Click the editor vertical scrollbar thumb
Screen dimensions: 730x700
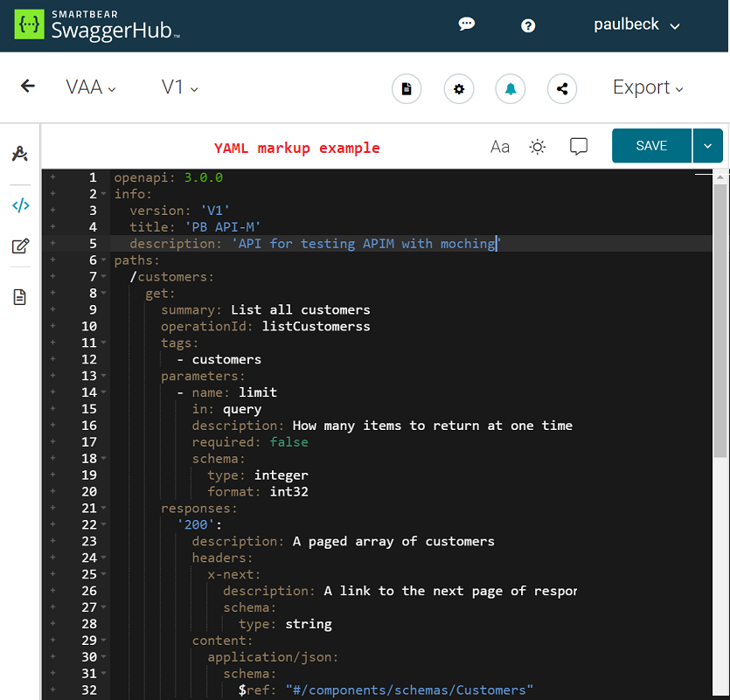click(720, 321)
